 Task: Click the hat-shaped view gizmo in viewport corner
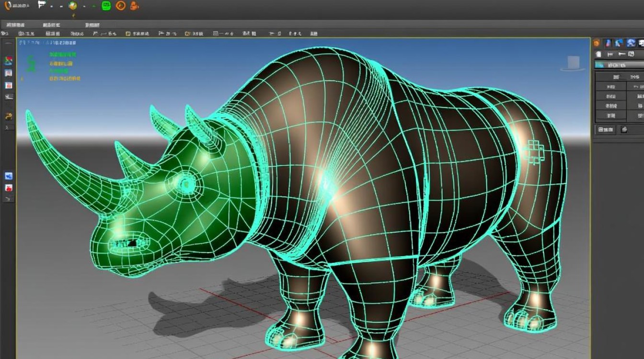(573, 64)
